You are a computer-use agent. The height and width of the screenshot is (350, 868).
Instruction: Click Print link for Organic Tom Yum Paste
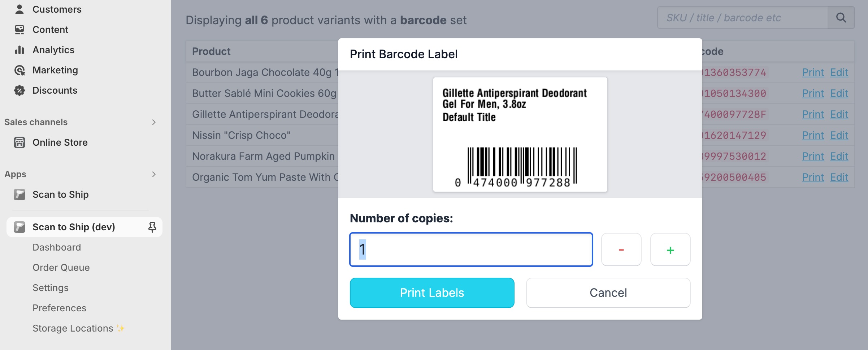[x=813, y=177]
